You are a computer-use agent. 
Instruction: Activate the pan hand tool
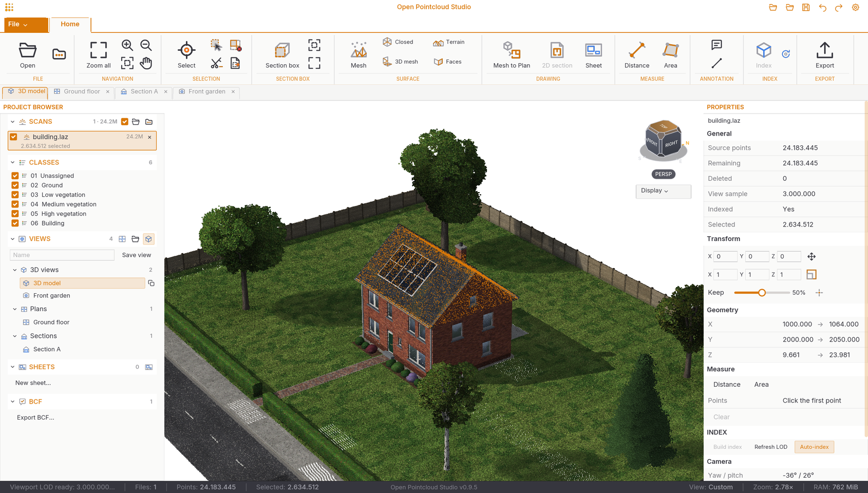click(146, 63)
